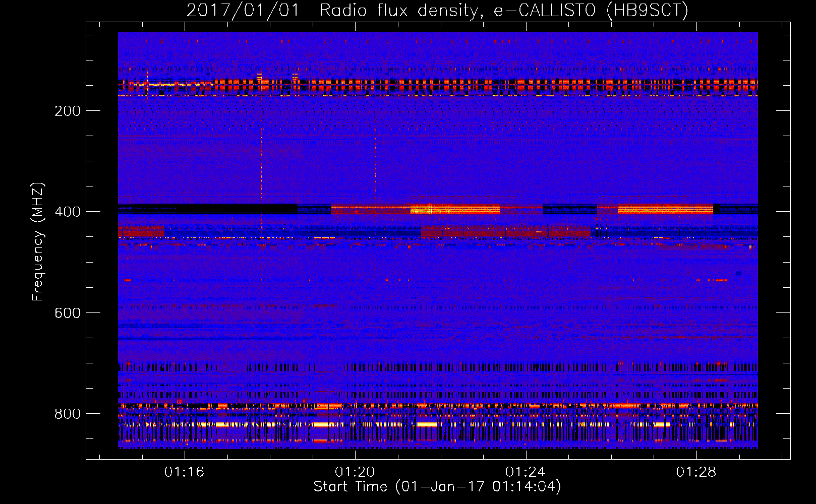The height and width of the screenshot is (504, 816).
Task: Click the bright yellow burst near 400 MHz
Action: [x=455, y=209]
